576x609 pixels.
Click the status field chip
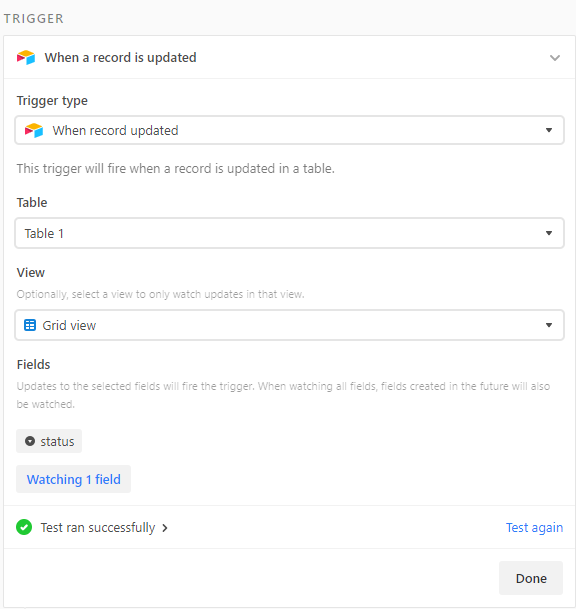click(x=49, y=441)
